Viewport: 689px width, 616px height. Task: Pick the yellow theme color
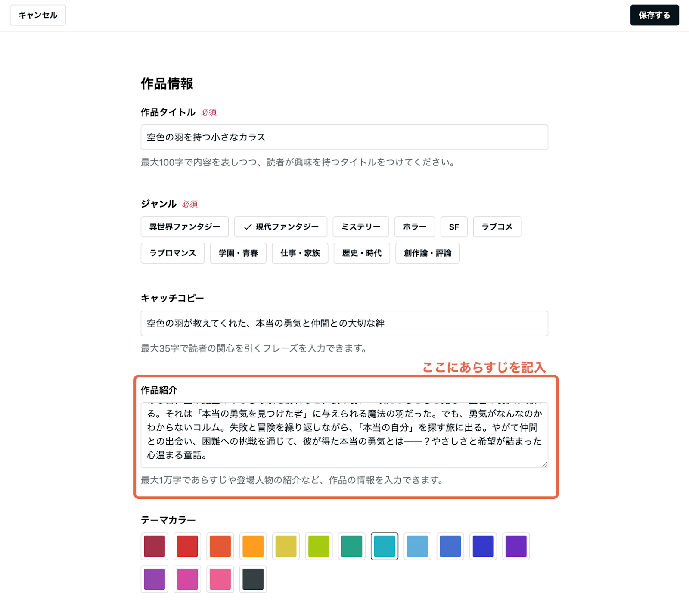[286, 546]
